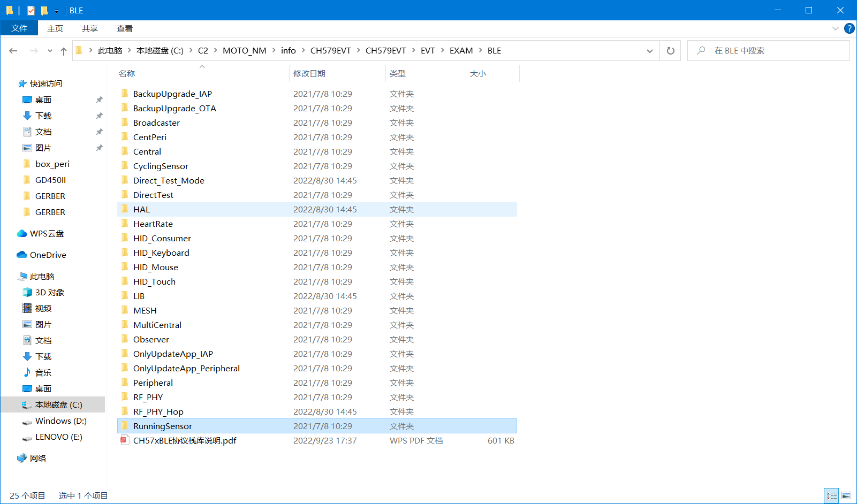Select 快速访问 in navigation pane
Image resolution: width=857 pixels, height=504 pixels.
click(x=46, y=84)
